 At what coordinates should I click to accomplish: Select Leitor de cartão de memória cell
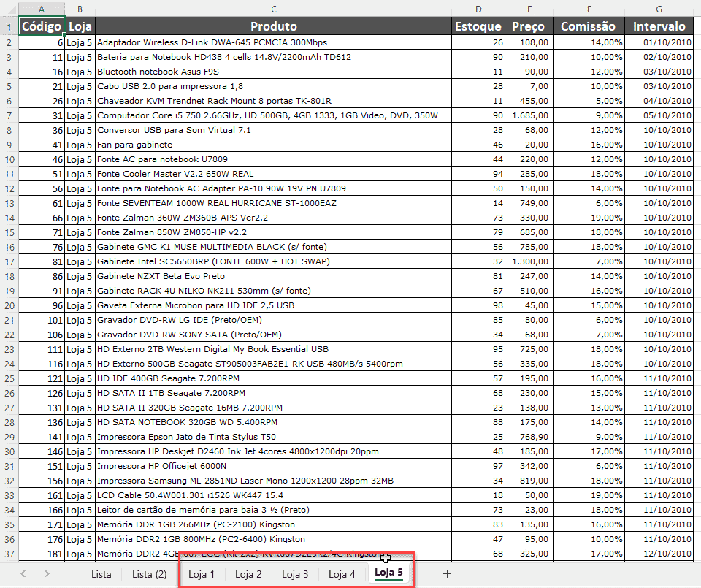274,510
